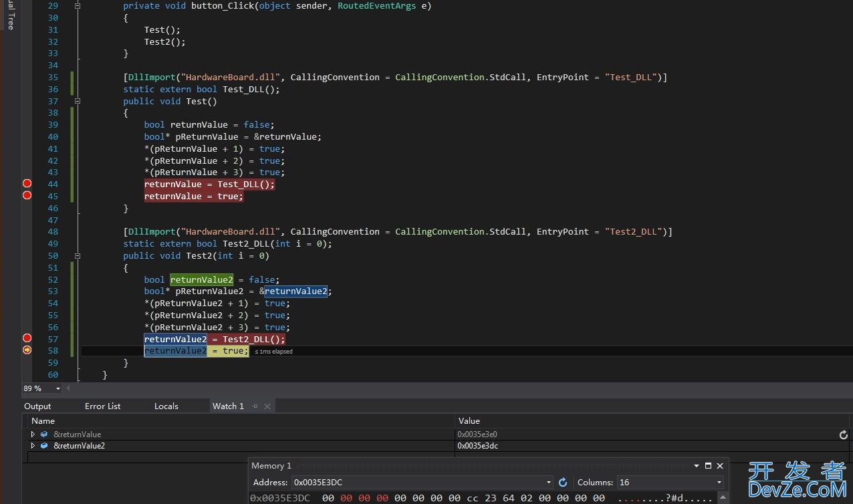The height and width of the screenshot is (504, 853).
Task: Expand the &returnValue watch entry
Action: [33, 434]
